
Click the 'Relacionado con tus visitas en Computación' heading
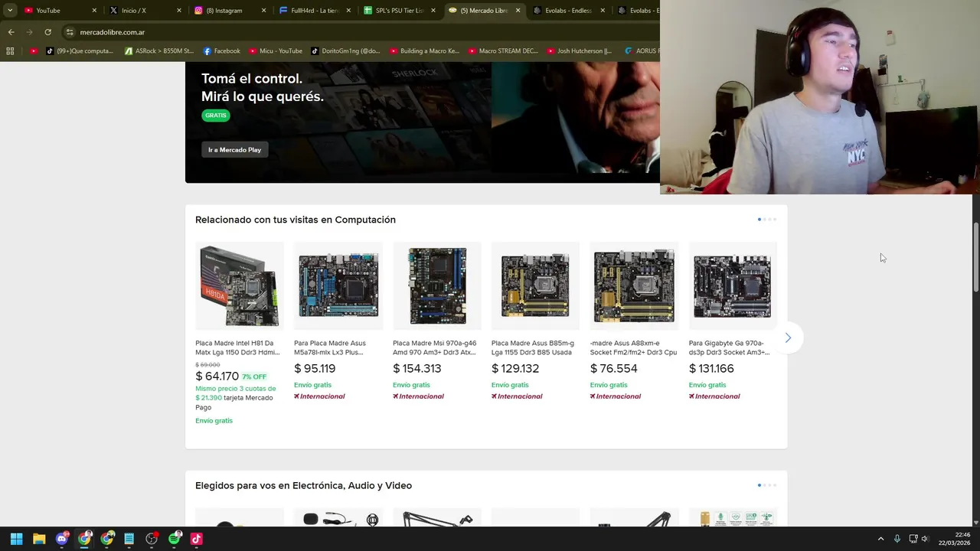coord(296,220)
